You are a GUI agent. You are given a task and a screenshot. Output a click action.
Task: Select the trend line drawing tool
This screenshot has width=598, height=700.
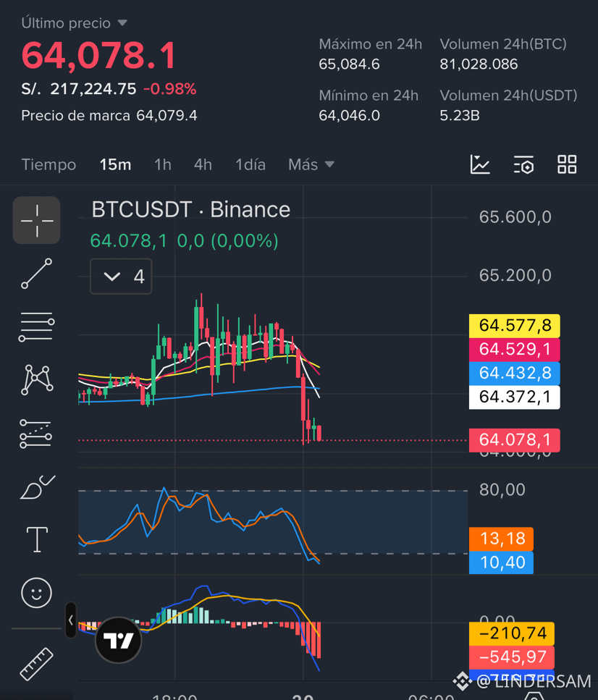(x=37, y=274)
